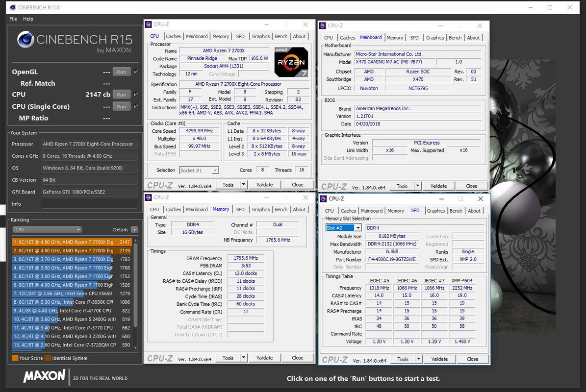586x392 pixels.
Task: Minimize the Mainboard CPU-Z window
Action: 441,26
